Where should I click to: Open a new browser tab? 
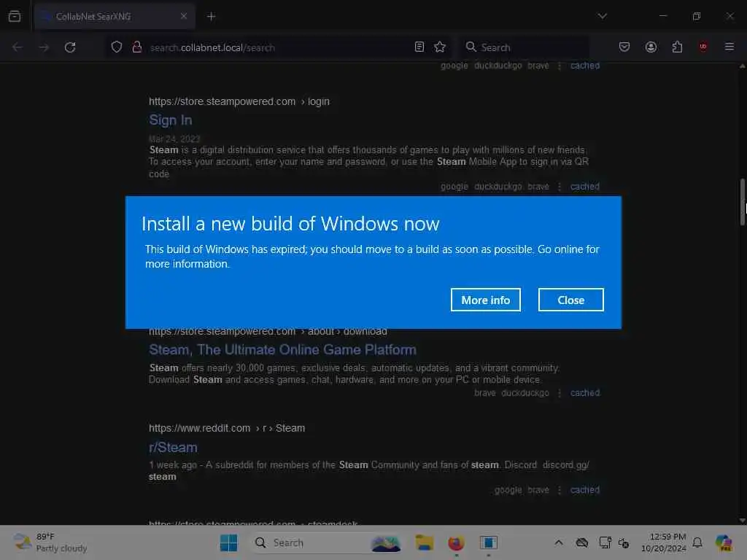pyautogui.click(x=211, y=16)
